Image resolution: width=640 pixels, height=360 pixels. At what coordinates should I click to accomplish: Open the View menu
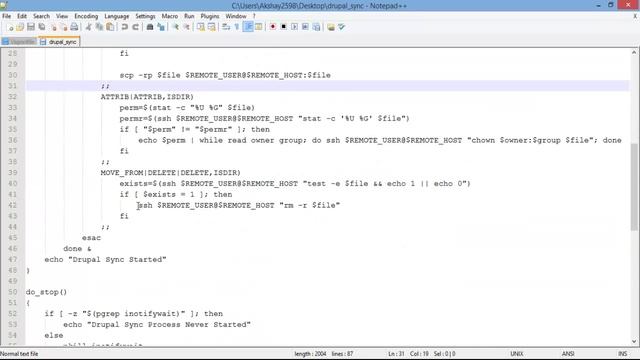(x=62, y=16)
